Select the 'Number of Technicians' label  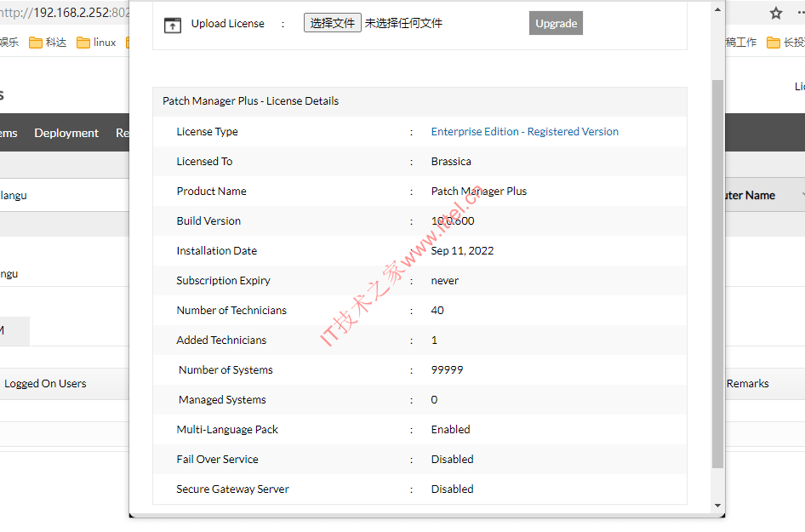[x=231, y=310]
